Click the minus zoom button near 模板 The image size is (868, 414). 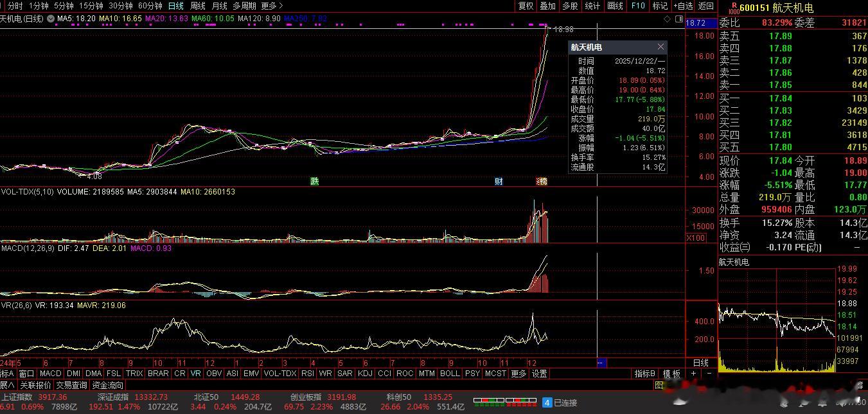point(709,374)
